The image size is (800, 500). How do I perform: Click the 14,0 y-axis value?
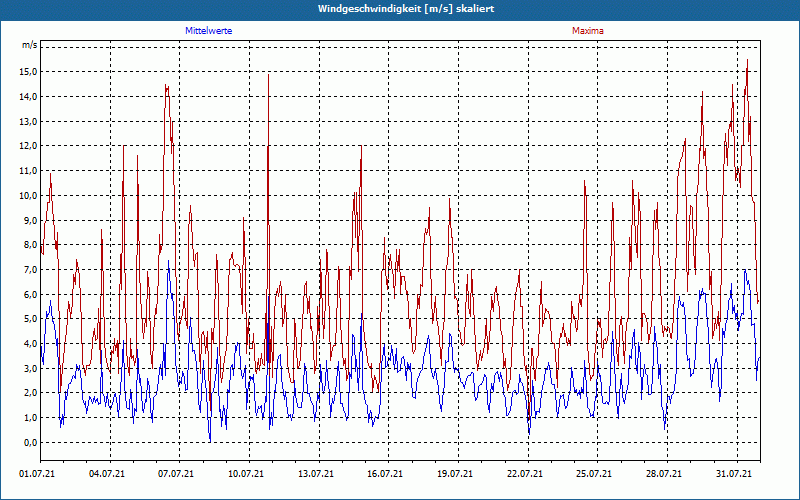[28, 97]
